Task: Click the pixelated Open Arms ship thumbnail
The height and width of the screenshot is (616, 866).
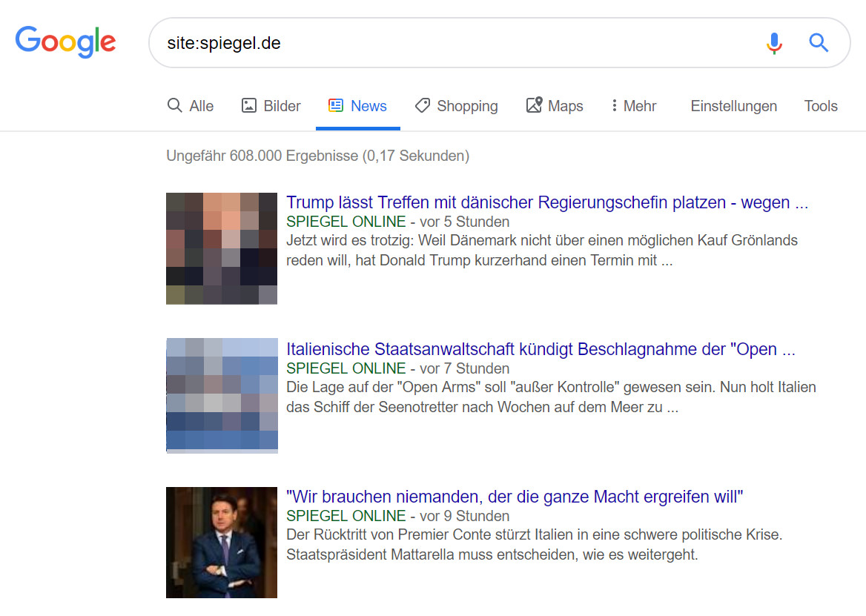Action: pos(221,395)
